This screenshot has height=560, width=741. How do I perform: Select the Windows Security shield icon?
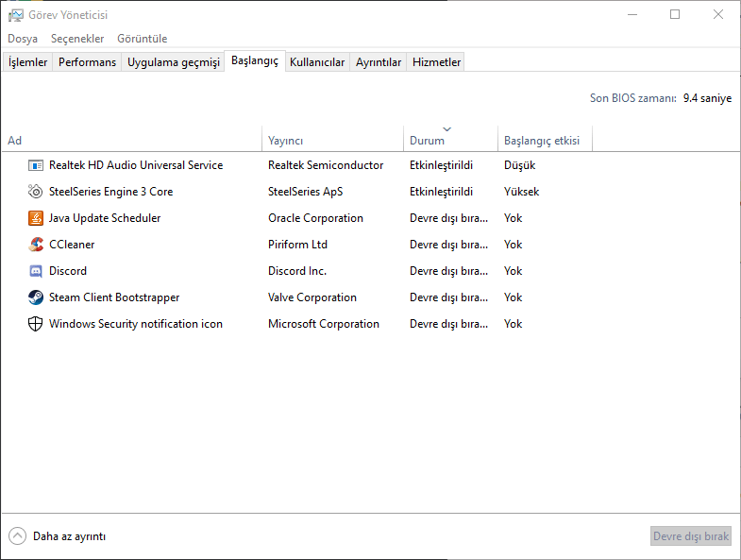pos(36,324)
